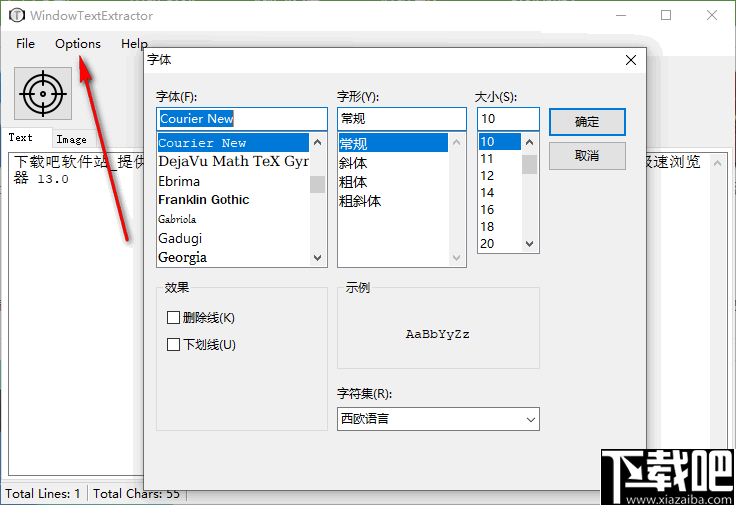Select Franklin Gothic font
This screenshot has width=736, height=505.
click(x=233, y=200)
